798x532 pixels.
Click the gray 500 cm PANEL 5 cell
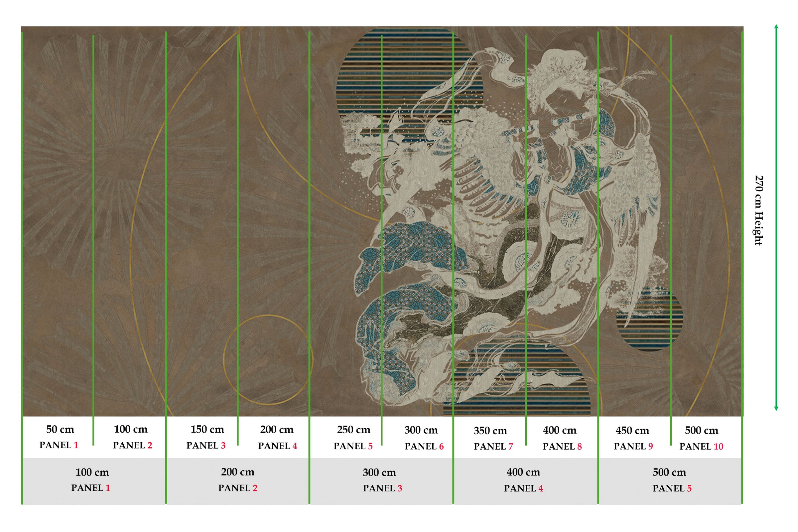point(670,481)
